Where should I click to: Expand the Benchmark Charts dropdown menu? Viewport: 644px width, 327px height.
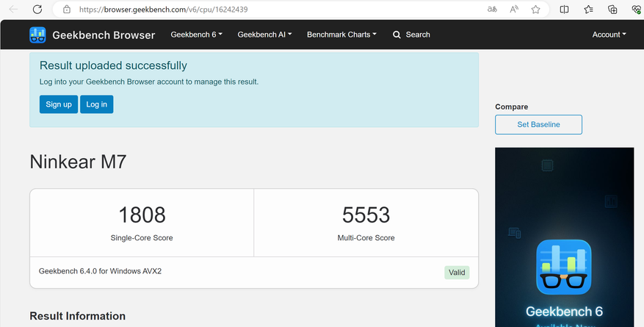tap(341, 35)
